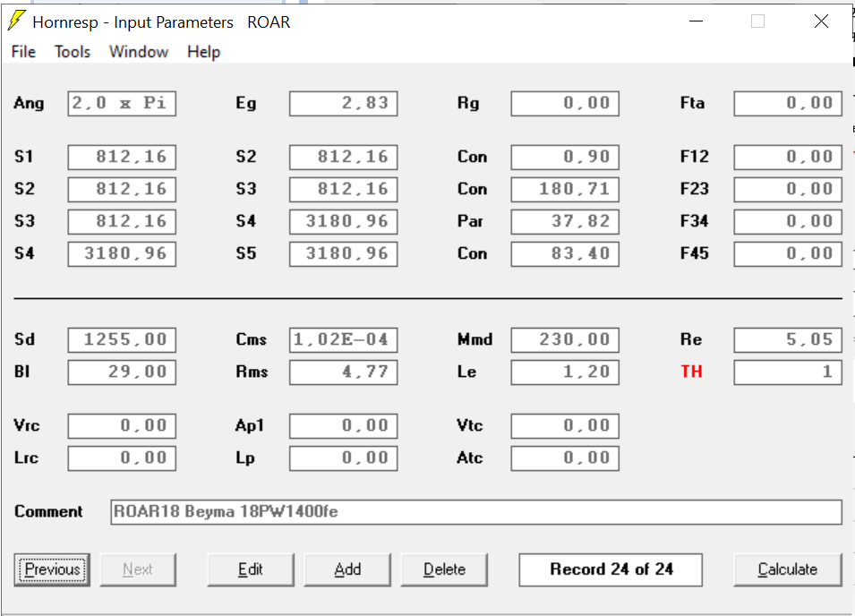Select the F12 input field
Screen dimensions: 855x616
(x=788, y=157)
